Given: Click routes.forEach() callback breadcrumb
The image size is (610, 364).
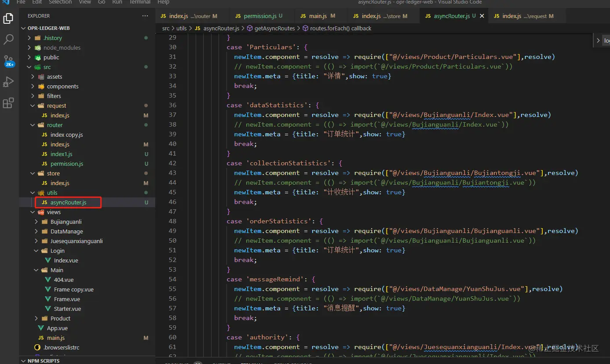Looking at the screenshot, I should point(337,28).
